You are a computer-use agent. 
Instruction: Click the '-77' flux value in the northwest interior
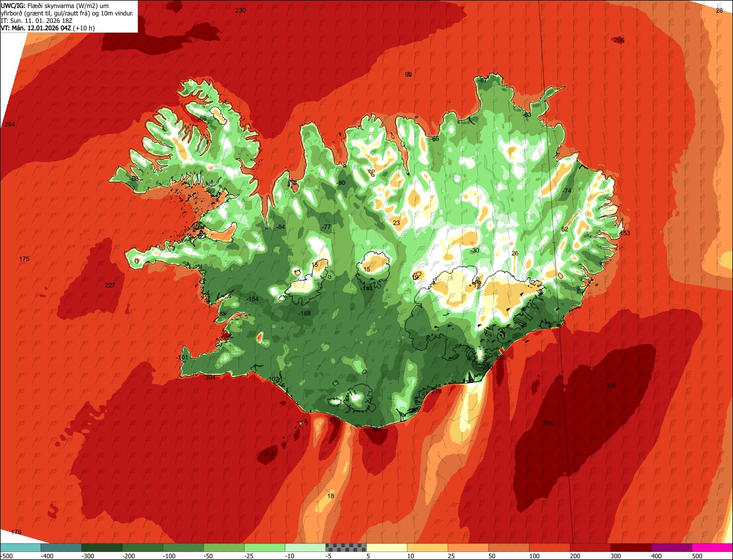326,227
